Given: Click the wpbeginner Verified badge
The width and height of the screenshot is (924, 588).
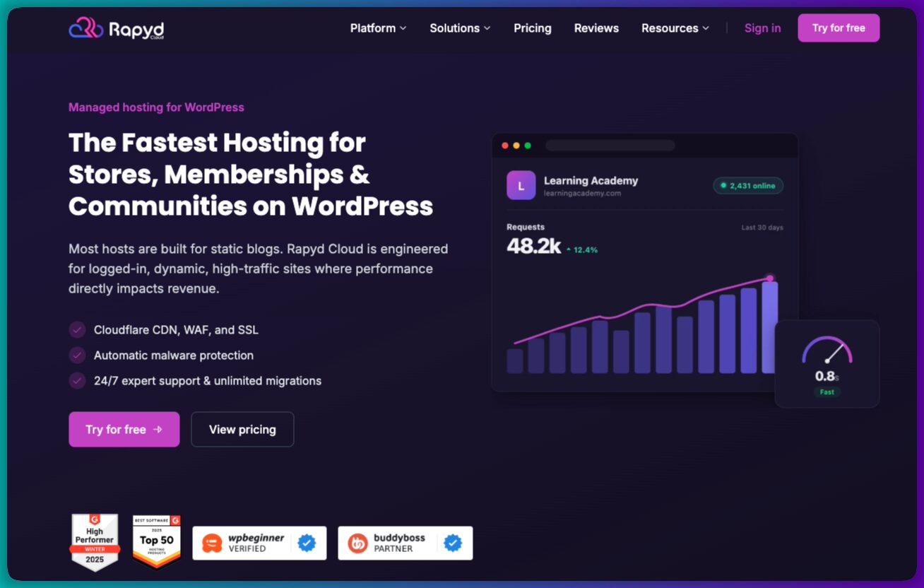Looking at the screenshot, I should click(x=259, y=543).
